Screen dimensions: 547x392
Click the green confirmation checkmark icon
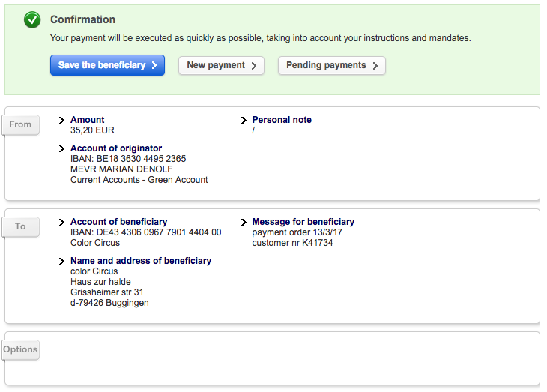[x=32, y=21]
